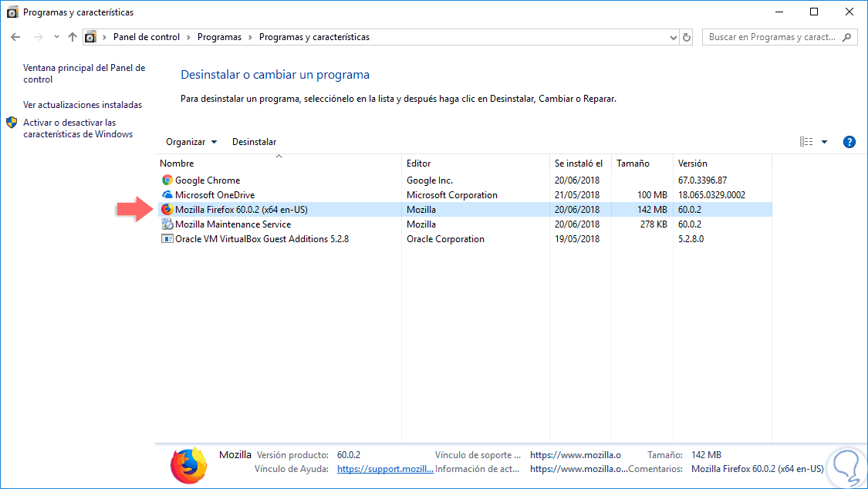Screen dimensions: 868x489
Task: Click the forward navigation arrow
Action: click(x=39, y=37)
